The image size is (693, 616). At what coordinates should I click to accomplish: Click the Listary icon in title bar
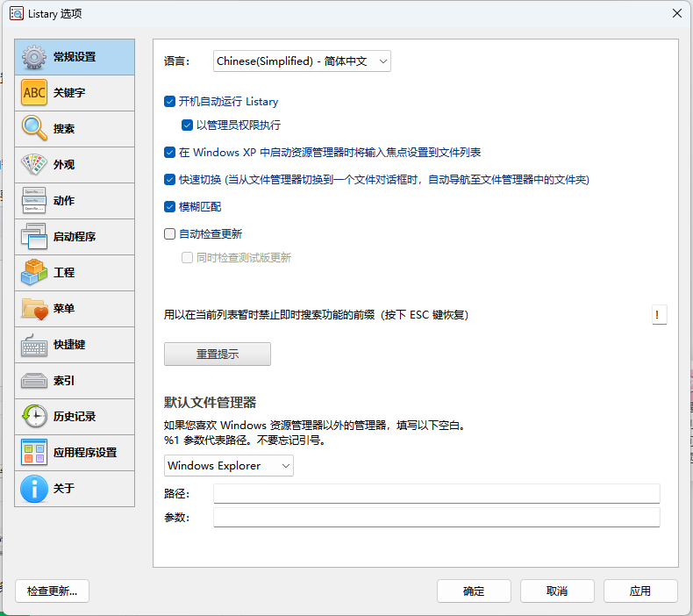(17, 14)
